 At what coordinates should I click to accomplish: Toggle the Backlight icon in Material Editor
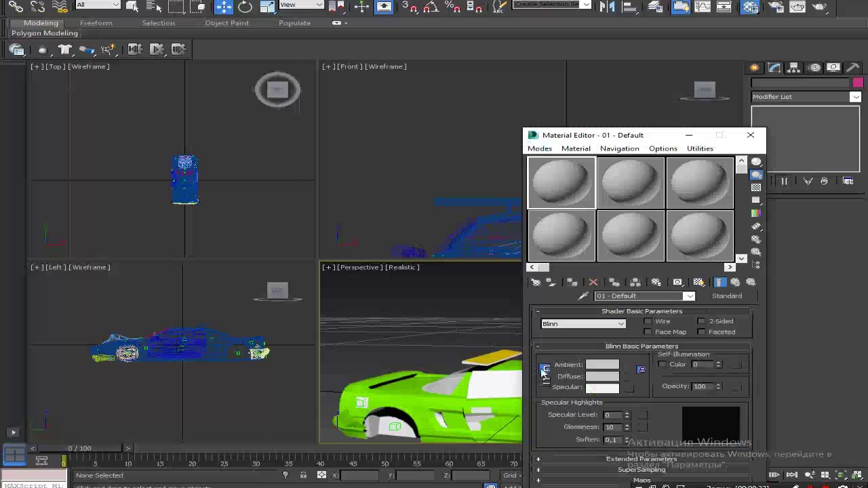pyautogui.click(x=756, y=175)
